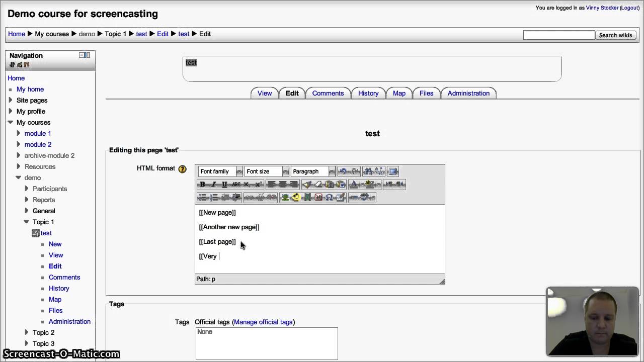644x362 pixels.
Task: Toggle bold formatting in the editor
Action: click(202, 184)
